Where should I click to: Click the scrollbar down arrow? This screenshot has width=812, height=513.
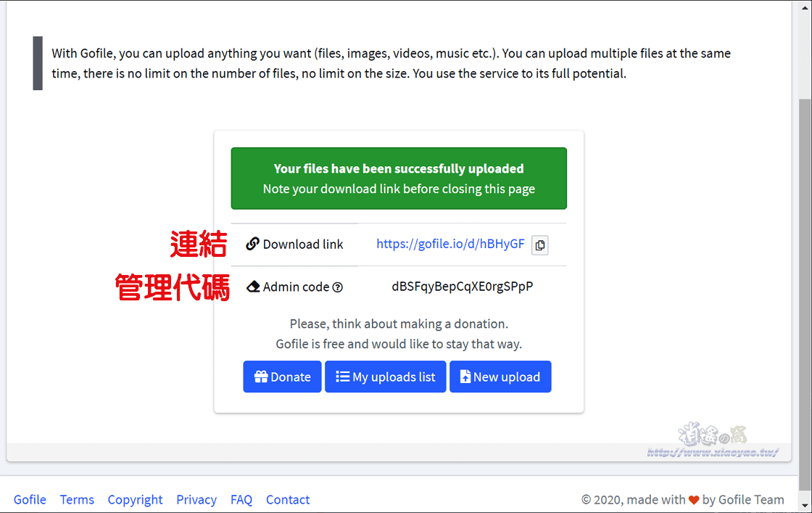click(805, 505)
